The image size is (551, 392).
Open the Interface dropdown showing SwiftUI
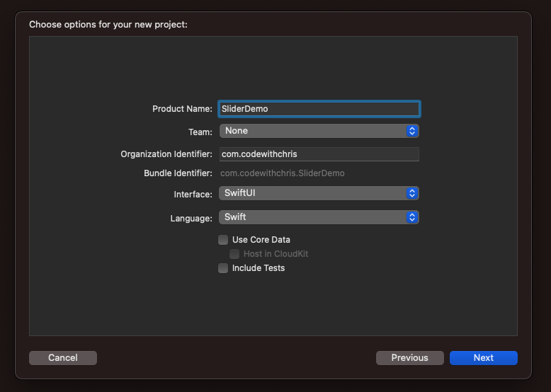point(319,193)
